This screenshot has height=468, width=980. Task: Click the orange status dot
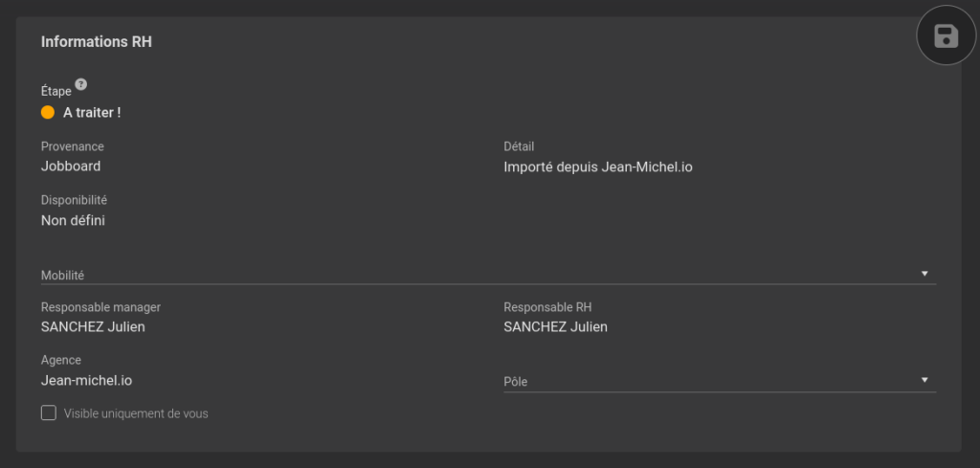(48, 113)
